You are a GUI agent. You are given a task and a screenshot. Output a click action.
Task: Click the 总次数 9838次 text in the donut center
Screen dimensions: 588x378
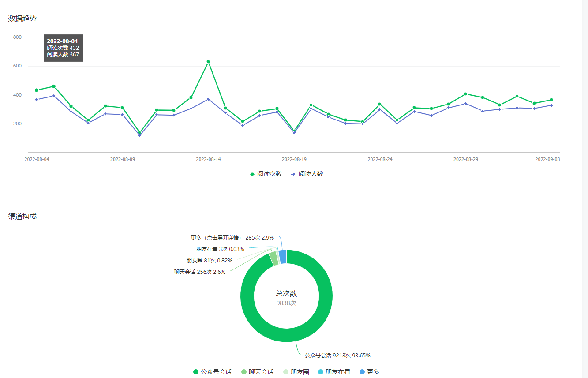tap(286, 298)
